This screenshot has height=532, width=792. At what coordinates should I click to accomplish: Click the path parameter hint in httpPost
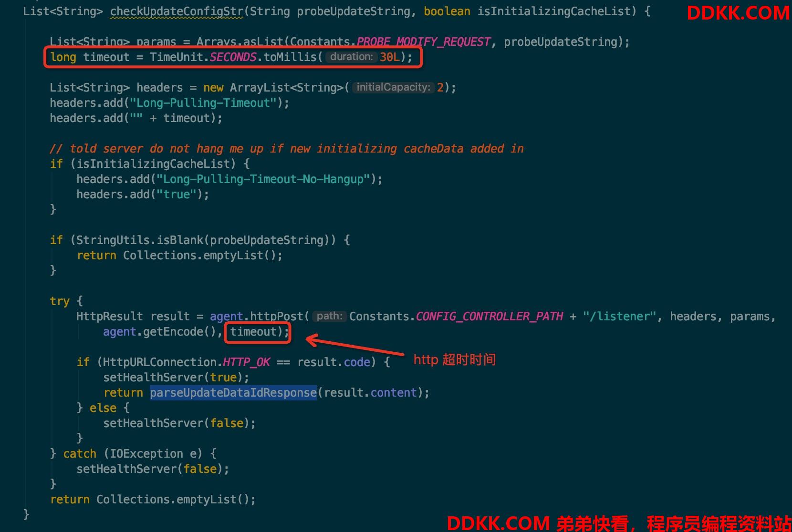[x=329, y=316]
